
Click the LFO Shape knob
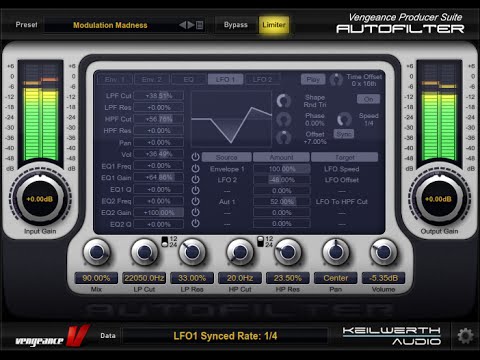pyautogui.click(x=284, y=101)
